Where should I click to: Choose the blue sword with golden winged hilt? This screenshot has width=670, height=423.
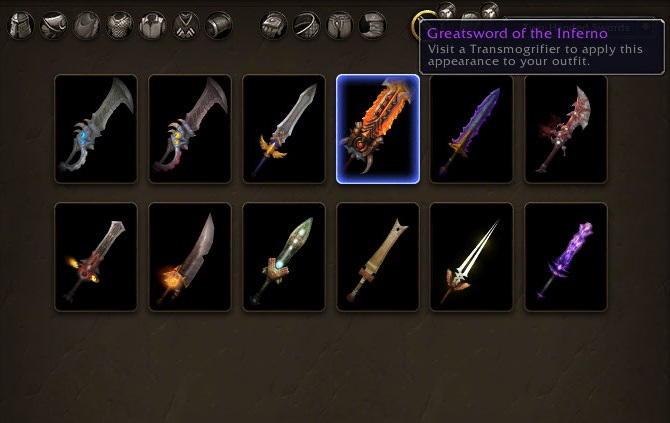(284, 129)
